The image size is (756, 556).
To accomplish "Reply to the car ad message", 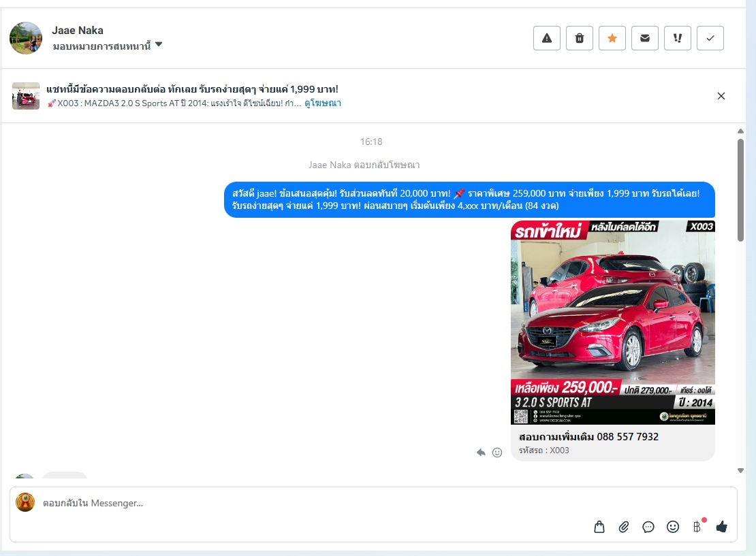I will (481, 453).
